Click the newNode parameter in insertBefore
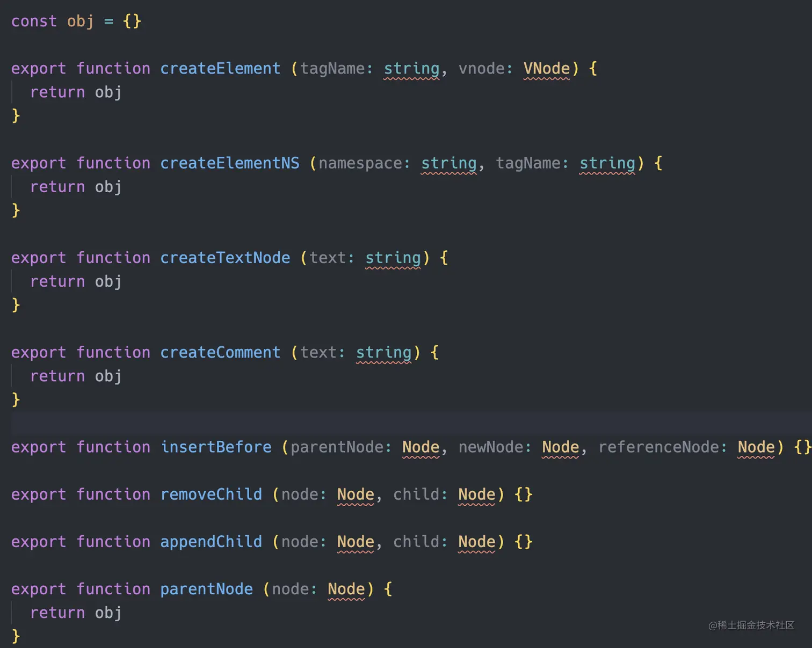This screenshot has height=648, width=812. 491,447
